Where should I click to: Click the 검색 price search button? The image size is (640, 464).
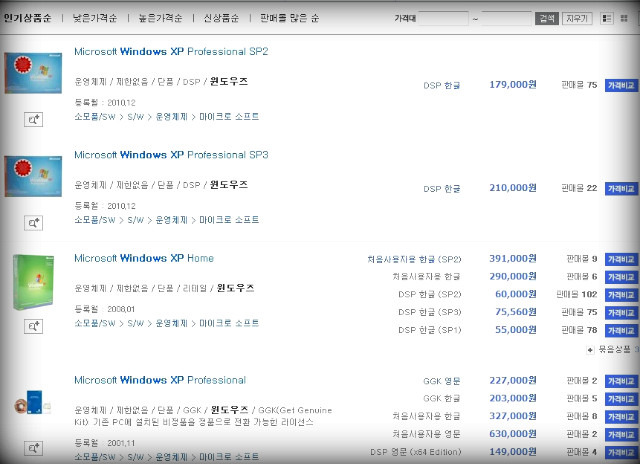[547, 18]
